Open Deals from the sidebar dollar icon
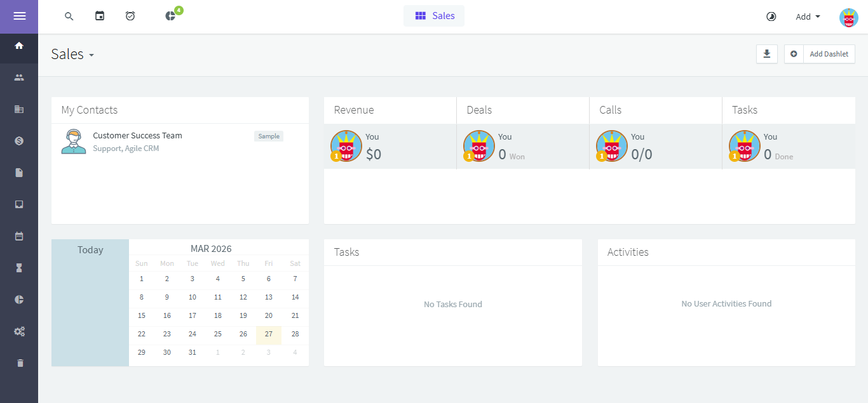 19,141
